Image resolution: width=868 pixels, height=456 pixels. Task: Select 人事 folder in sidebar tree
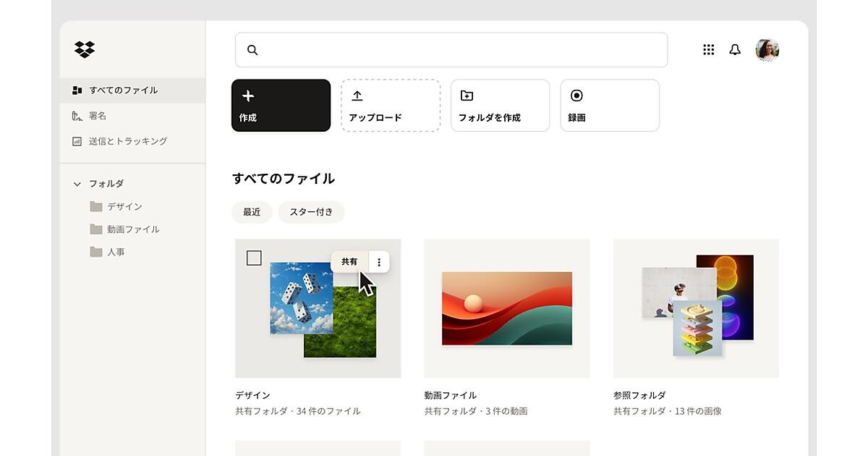116,252
